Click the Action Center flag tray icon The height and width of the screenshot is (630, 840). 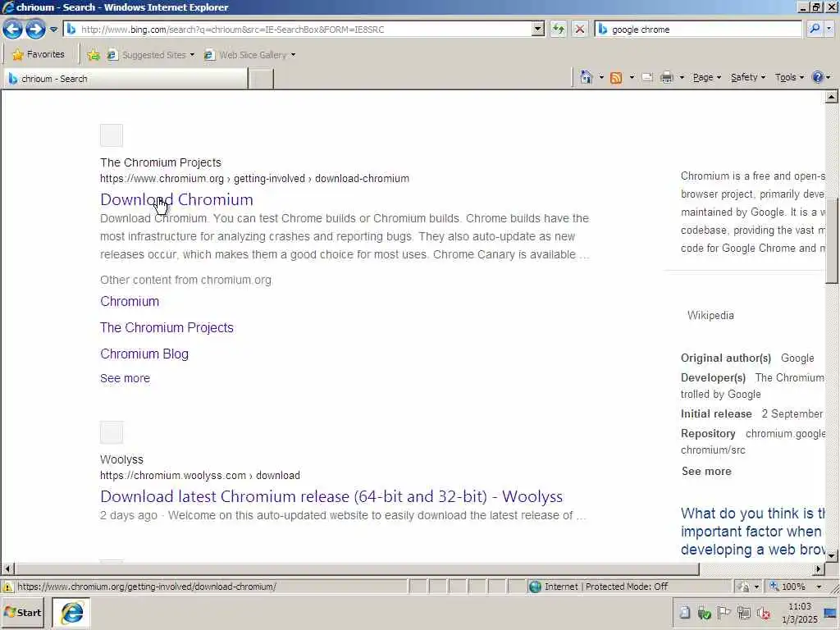click(724, 612)
